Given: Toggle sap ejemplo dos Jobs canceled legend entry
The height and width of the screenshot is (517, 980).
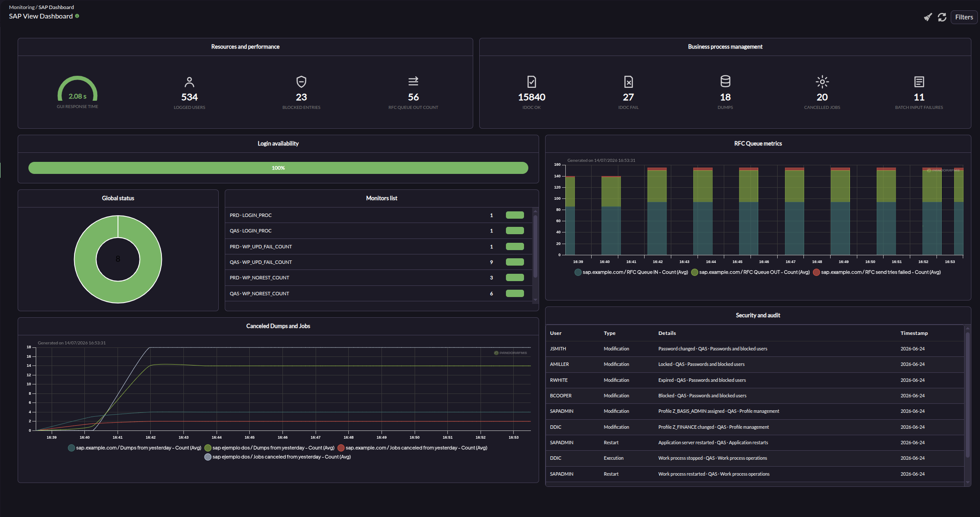Looking at the screenshot, I should pyautogui.click(x=278, y=457).
